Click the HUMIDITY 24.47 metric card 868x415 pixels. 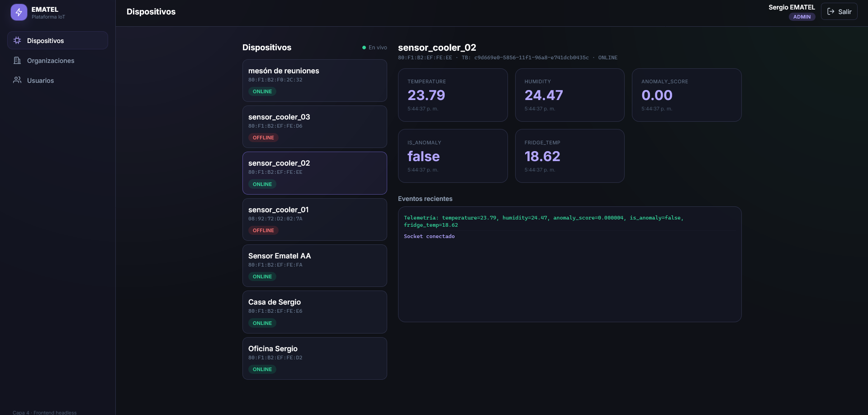(570, 95)
